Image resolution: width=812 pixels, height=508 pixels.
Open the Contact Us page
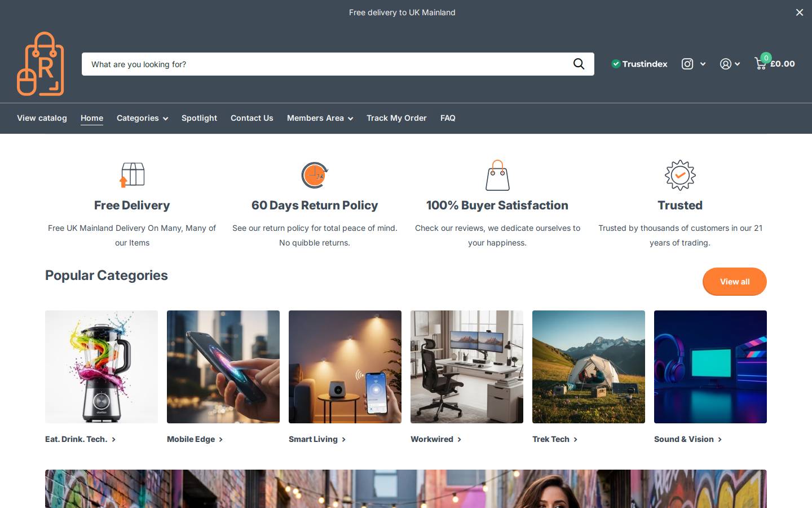tap(251, 118)
